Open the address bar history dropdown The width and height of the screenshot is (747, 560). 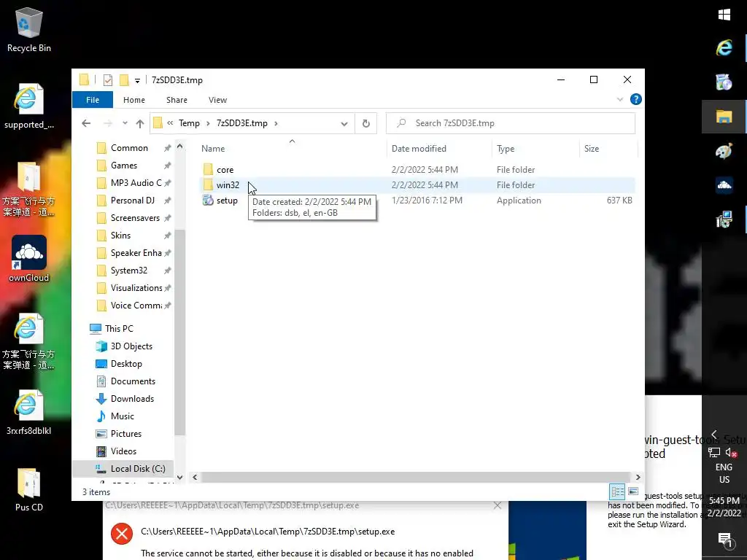click(x=344, y=124)
